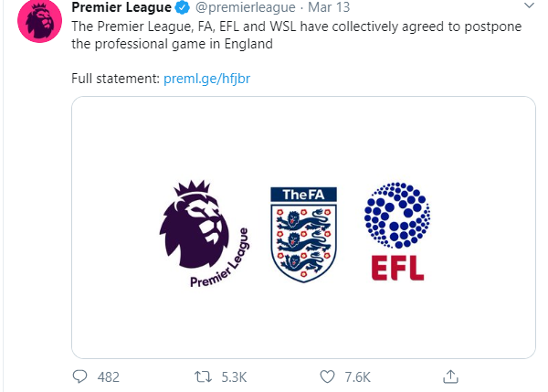This screenshot has height=392, width=548.
Task: Open the Premier League account name
Action: tap(121, 7)
